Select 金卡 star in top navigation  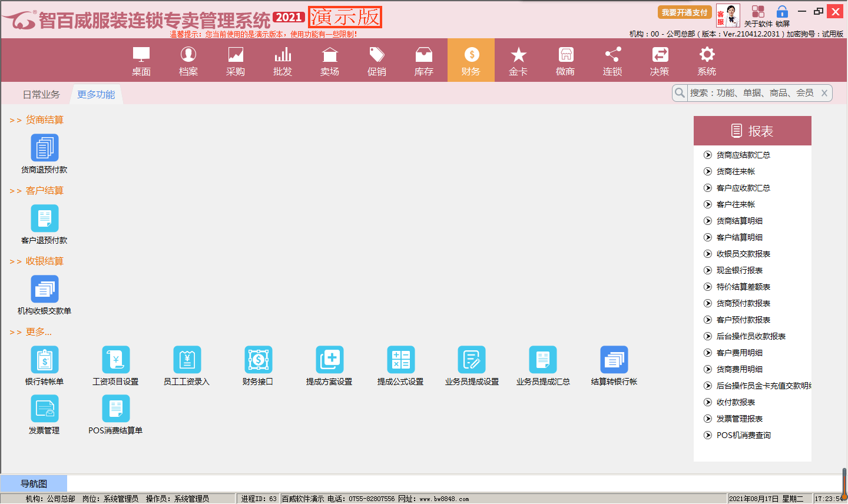(x=518, y=61)
